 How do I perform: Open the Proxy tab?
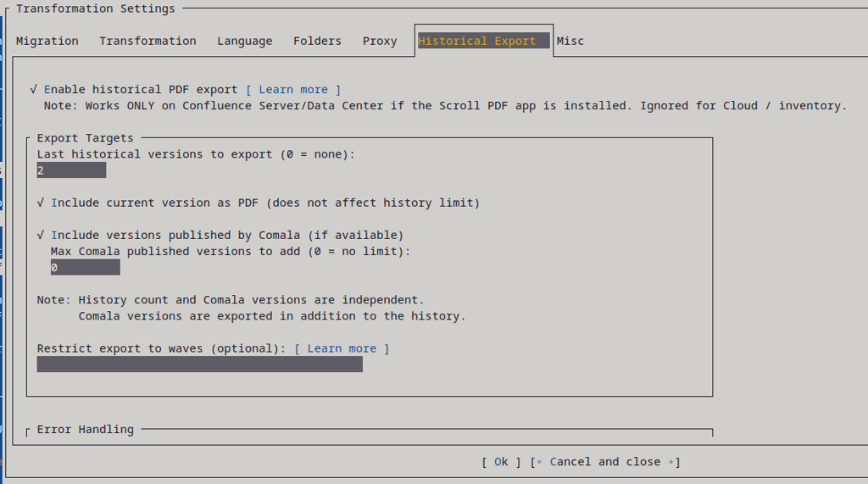tap(380, 41)
